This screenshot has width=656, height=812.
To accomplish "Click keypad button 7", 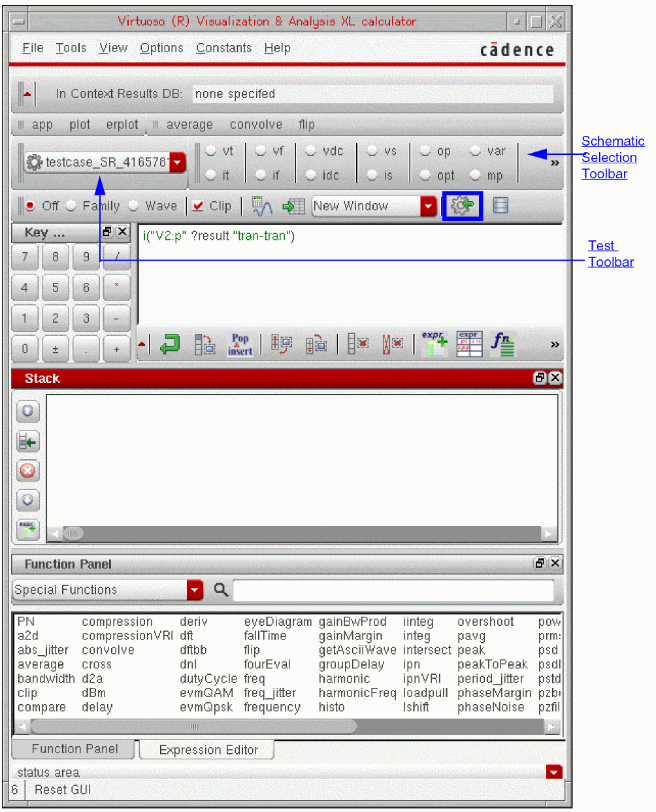I will (25, 257).
